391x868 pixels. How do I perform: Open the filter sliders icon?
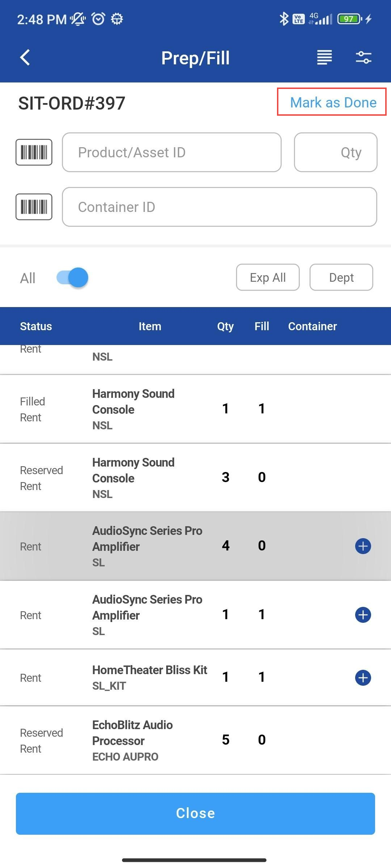(x=363, y=58)
